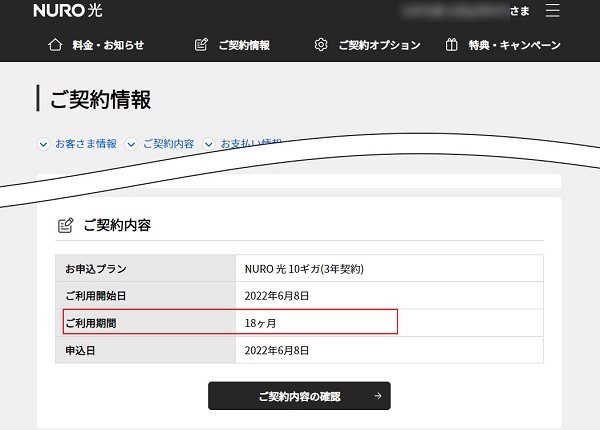Select the ご契約内容 section heading text

tap(117, 225)
